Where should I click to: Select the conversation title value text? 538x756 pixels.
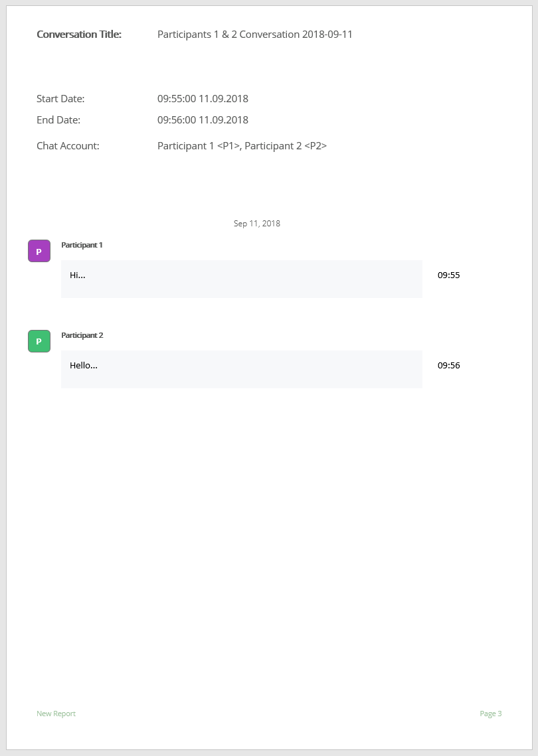tap(254, 35)
